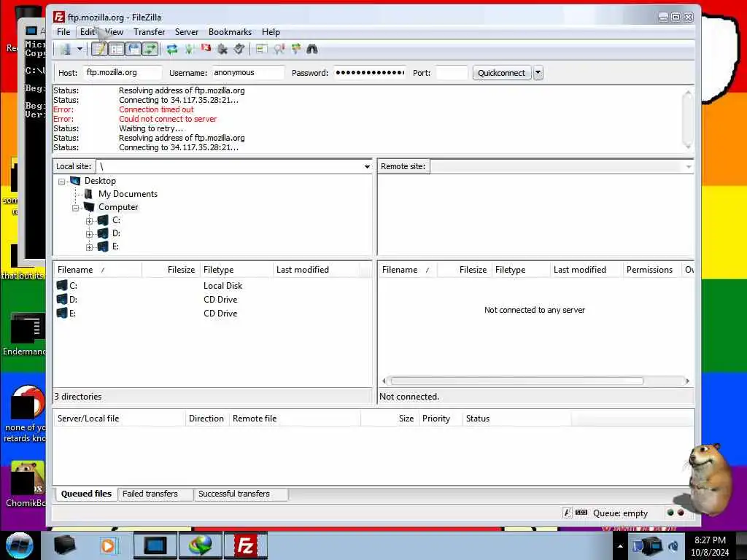Click the Quickconnect button
Screen dimensions: 747x560
point(501,73)
